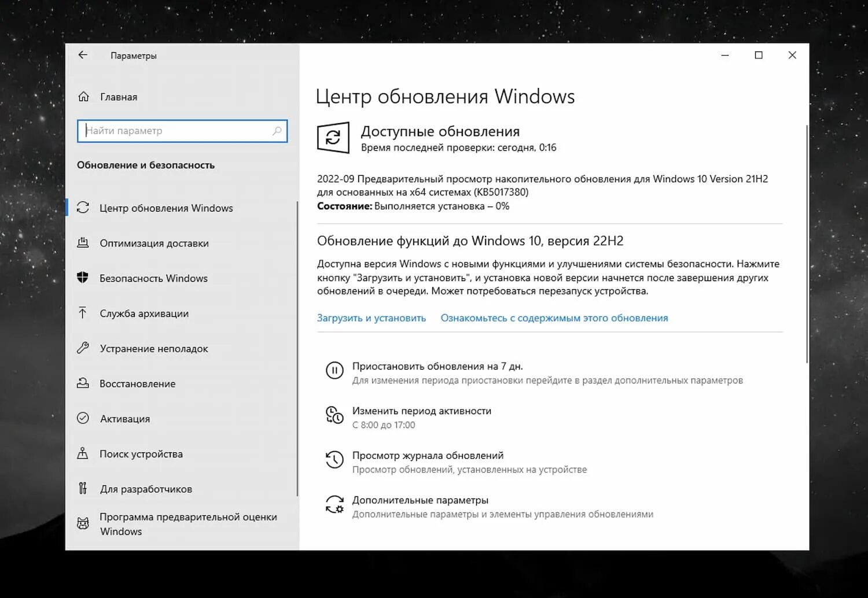Open Центр обновления Windows section
This screenshot has height=598, width=868.
click(x=166, y=208)
